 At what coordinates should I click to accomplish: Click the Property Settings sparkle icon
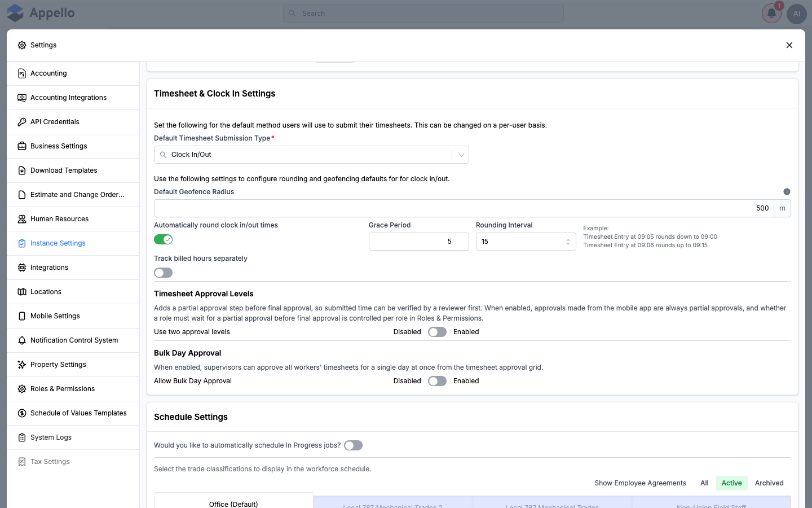point(22,365)
